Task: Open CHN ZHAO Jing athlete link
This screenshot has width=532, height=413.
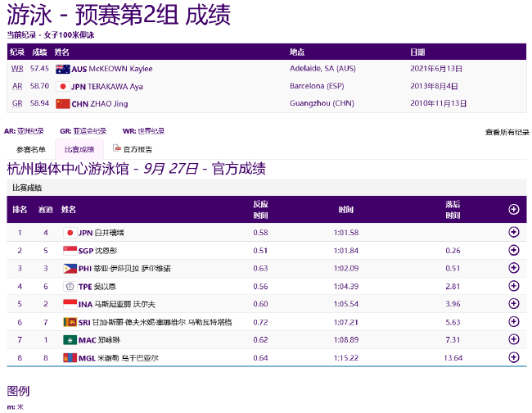Action: [100, 104]
